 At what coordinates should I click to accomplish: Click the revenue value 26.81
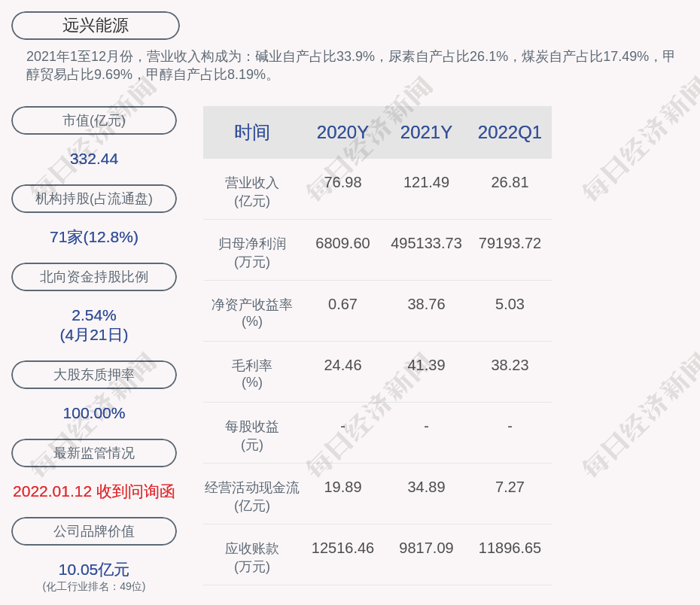510,183
